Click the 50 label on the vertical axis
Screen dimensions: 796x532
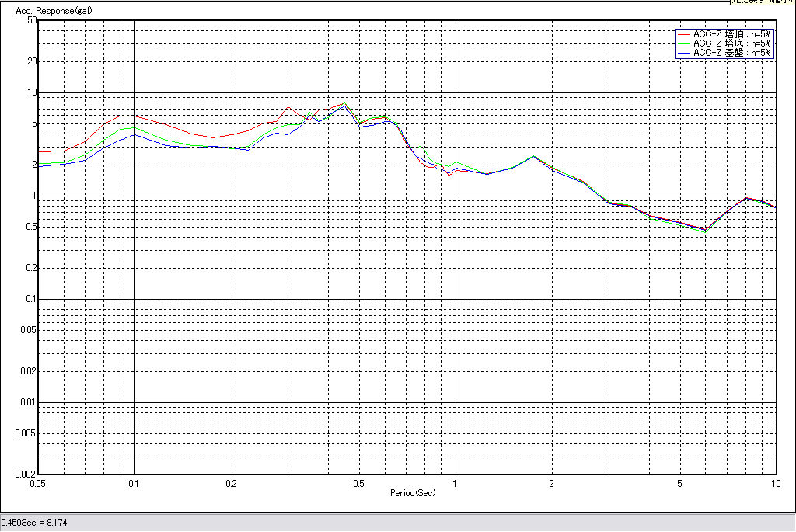click(x=32, y=20)
